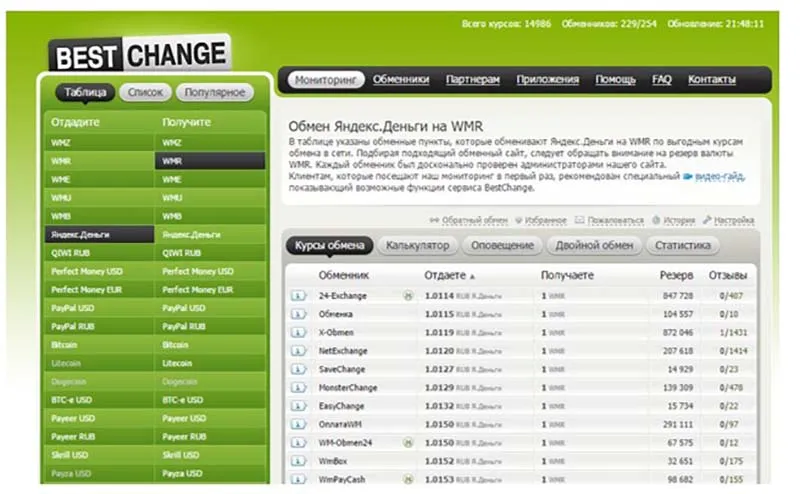Click reserve 847 728 in 24-Exchange row
This screenshot has width=800, height=494.
(678, 295)
